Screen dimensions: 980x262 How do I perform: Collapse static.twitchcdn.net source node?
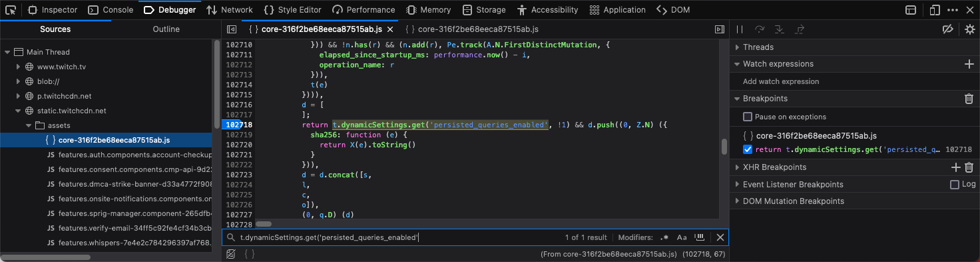[x=19, y=111]
